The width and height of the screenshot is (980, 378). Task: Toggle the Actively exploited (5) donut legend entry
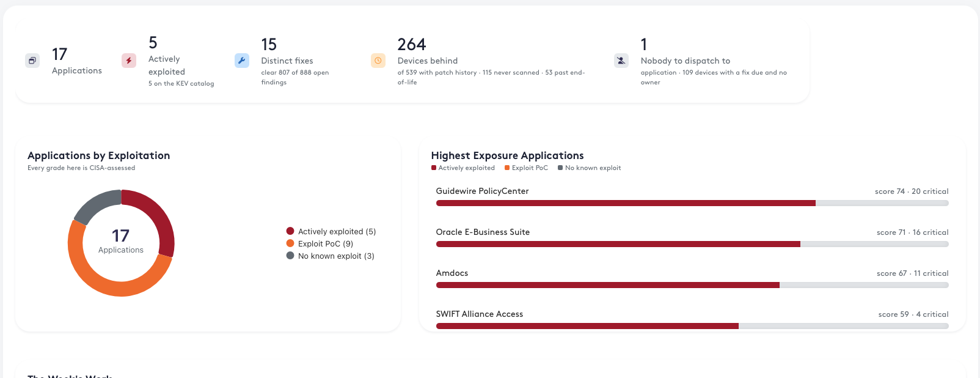click(x=331, y=231)
